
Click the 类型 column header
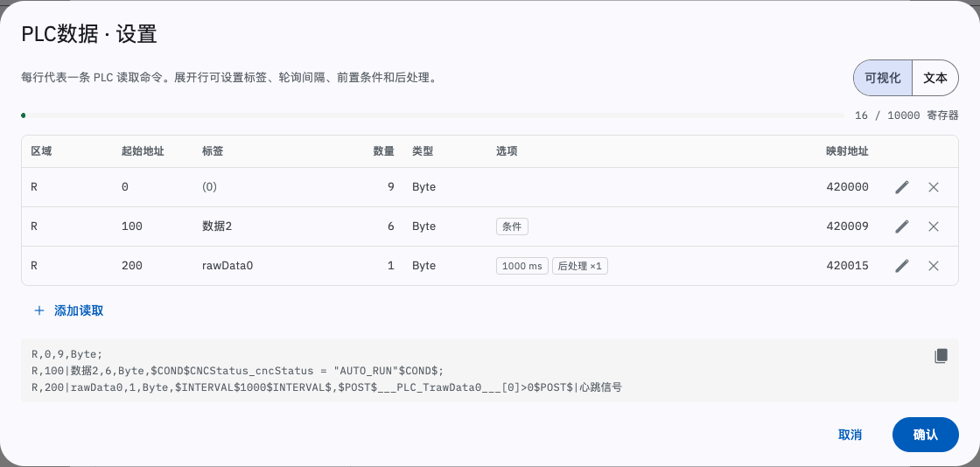(423, 151)
